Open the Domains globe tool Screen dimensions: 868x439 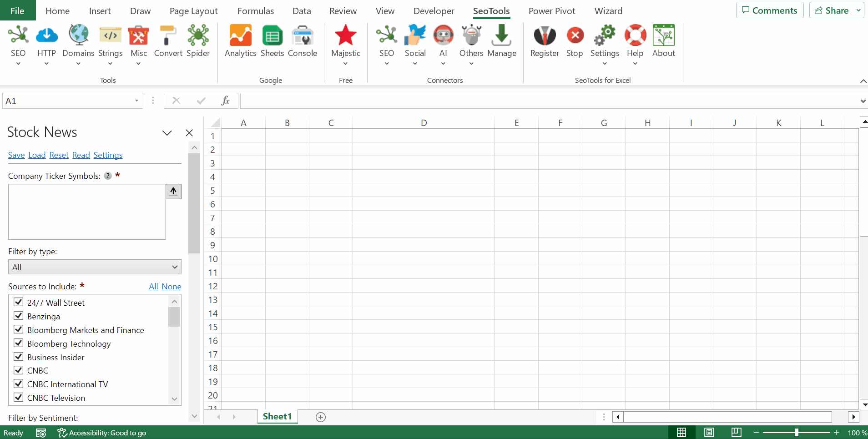point(78,35)
